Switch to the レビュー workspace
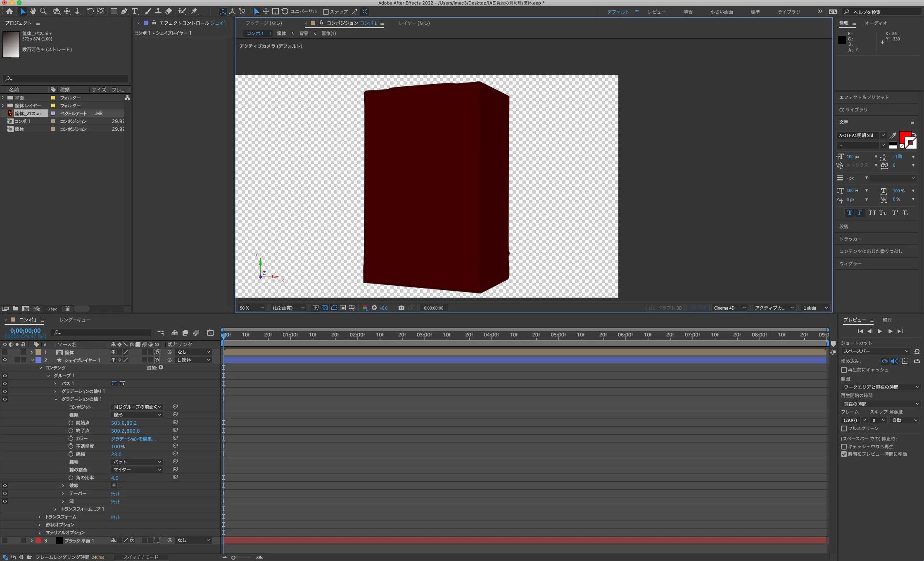Image resolution: width=924 pixels, height=561 pixels. click(656, 12)
